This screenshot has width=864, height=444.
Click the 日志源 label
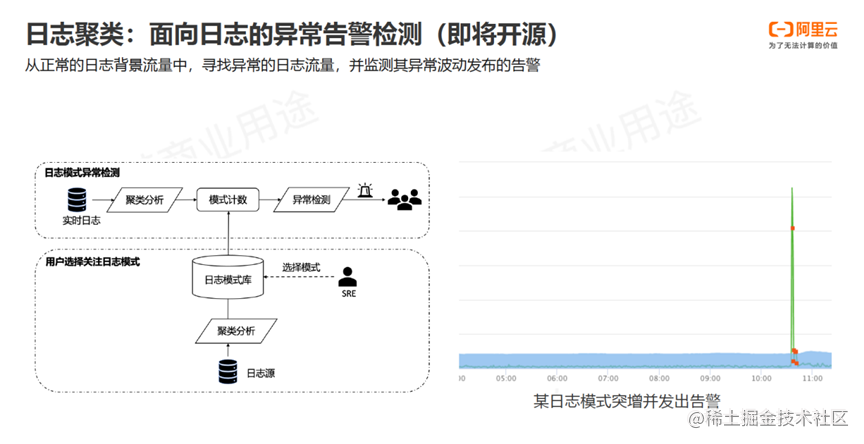pyautogui.click(x=261, y=373)
